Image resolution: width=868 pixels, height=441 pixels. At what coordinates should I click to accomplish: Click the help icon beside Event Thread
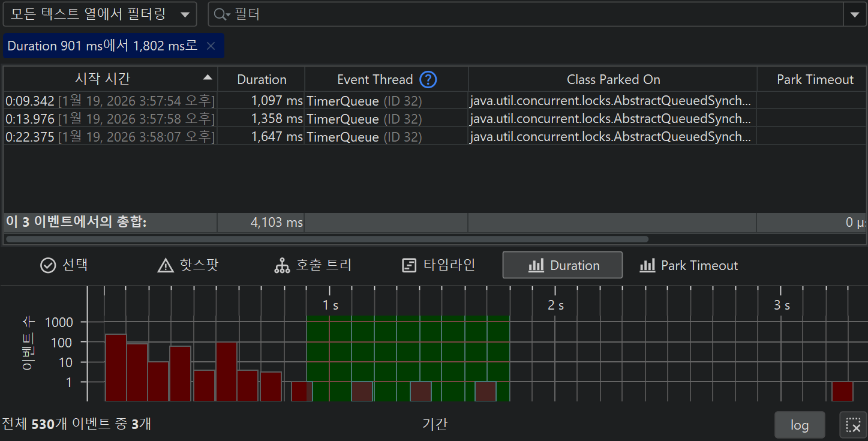tap(428, 79)
